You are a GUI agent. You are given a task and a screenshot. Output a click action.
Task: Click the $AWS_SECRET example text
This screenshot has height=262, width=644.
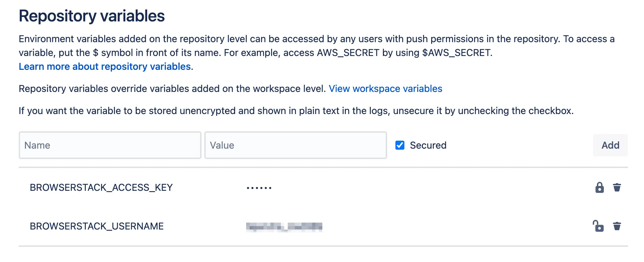[456, 53]
